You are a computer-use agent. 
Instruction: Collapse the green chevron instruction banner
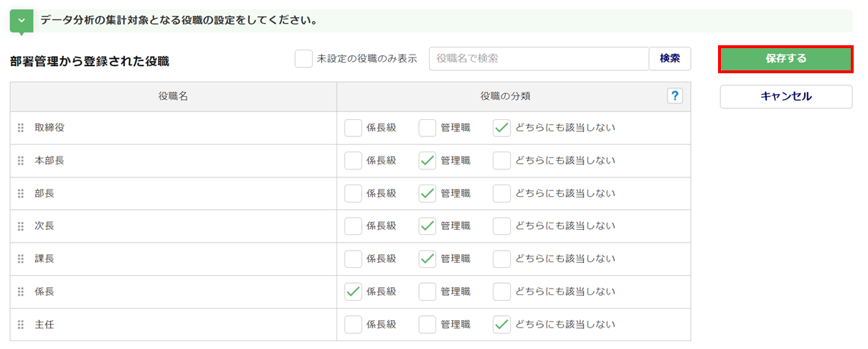pos(22,20)
